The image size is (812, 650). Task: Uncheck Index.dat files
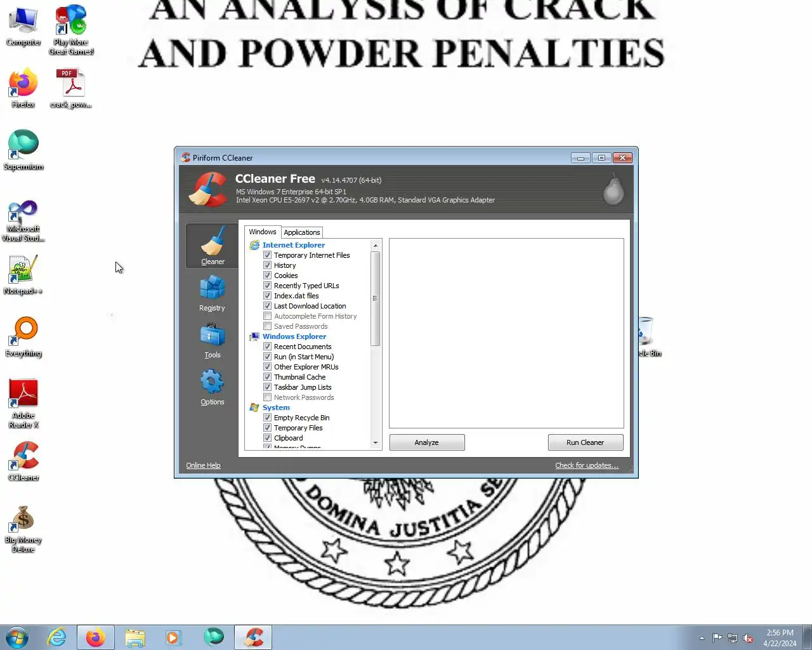tap(268, 296)
